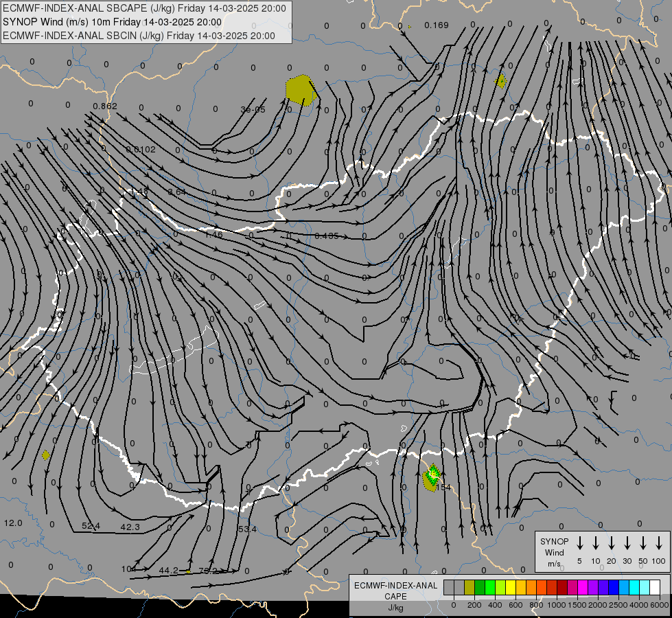Viewport: 672px width, 618px height.
Task: Select the dark red legend swatch at 1000
Action: [x=562, y=588]
